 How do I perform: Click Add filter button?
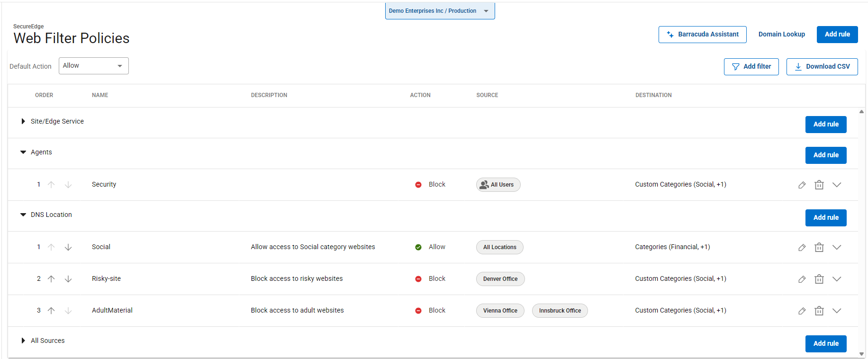point(751,67)
